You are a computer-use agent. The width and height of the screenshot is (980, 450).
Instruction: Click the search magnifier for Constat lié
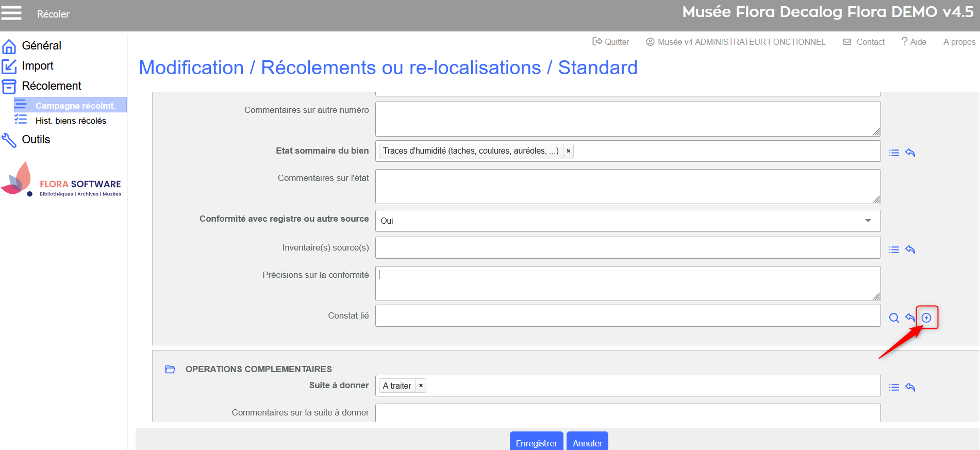coord(894,318)
